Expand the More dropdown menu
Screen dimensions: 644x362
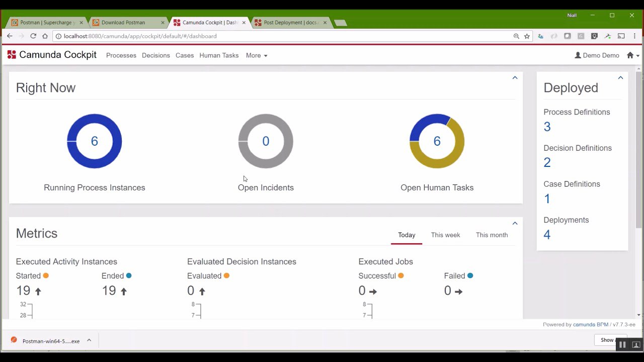point(257,55)
